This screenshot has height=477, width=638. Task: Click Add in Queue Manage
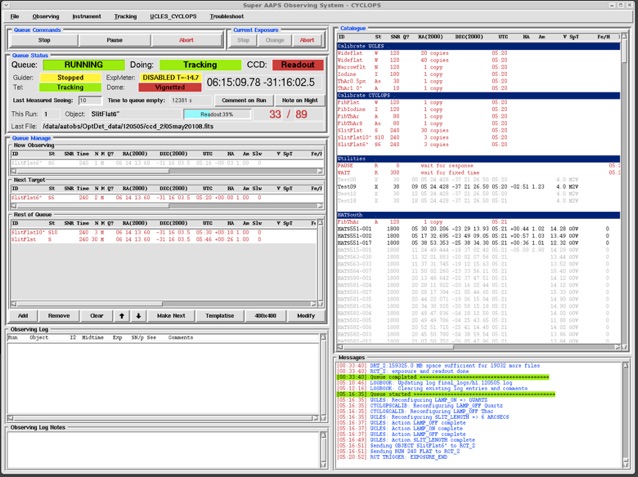click(x=23, y=315)
